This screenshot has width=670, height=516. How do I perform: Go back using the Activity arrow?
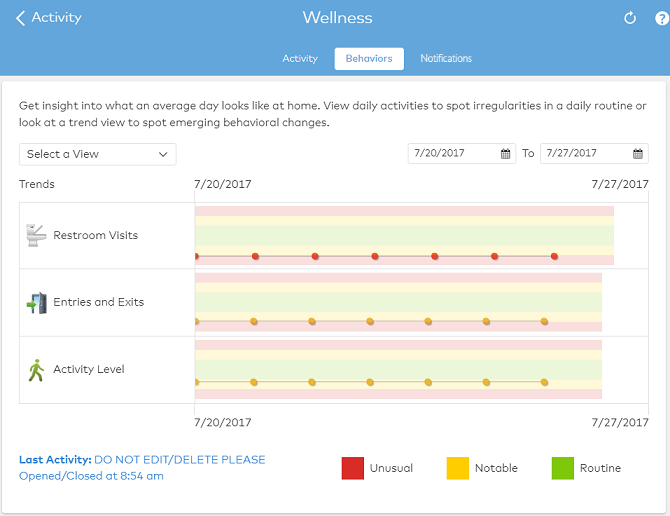(48, 18)
